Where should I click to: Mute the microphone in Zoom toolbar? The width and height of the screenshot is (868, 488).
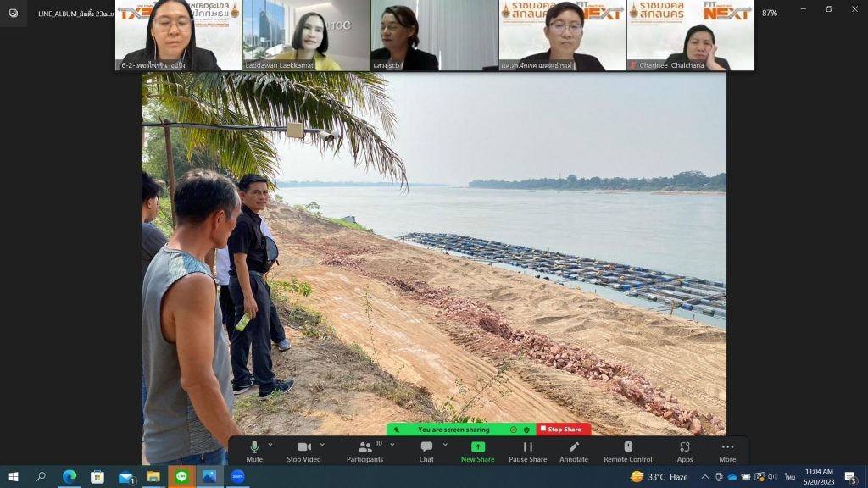[254, 449]
